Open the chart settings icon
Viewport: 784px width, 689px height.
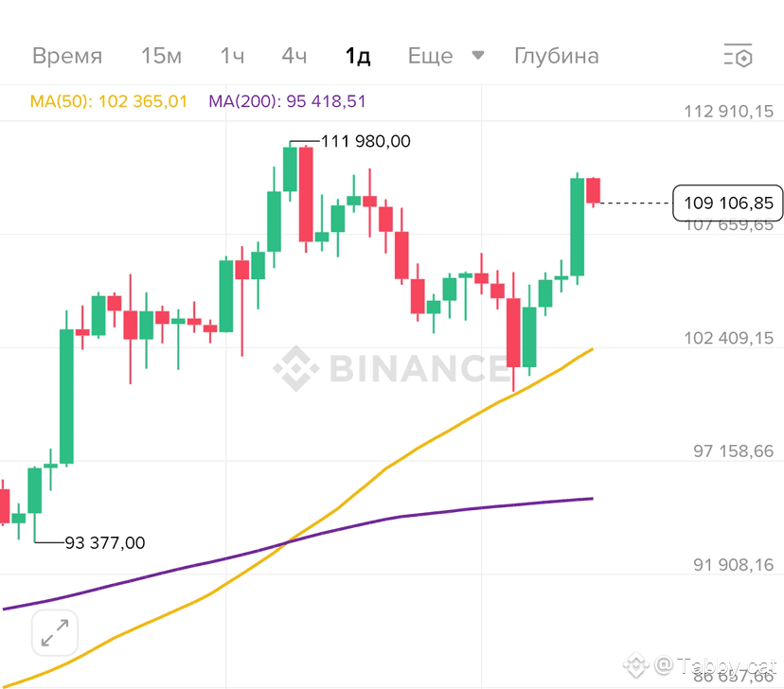[x=738, y=56]
